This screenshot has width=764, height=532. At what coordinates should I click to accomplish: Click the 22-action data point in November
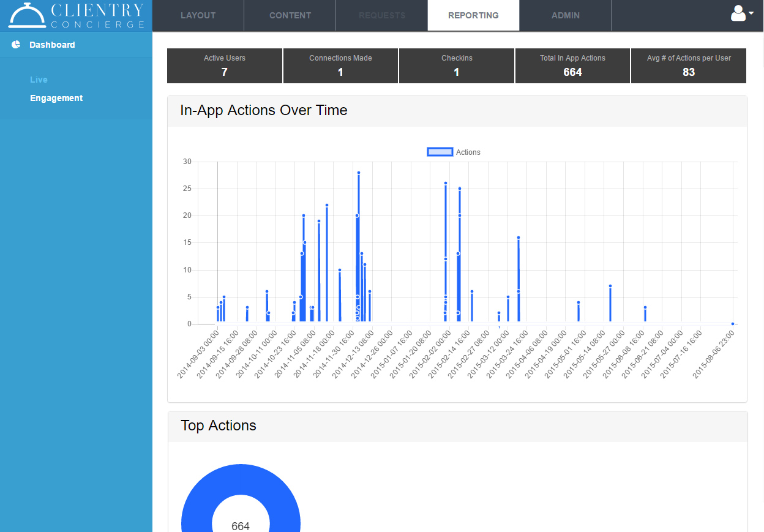327,205
